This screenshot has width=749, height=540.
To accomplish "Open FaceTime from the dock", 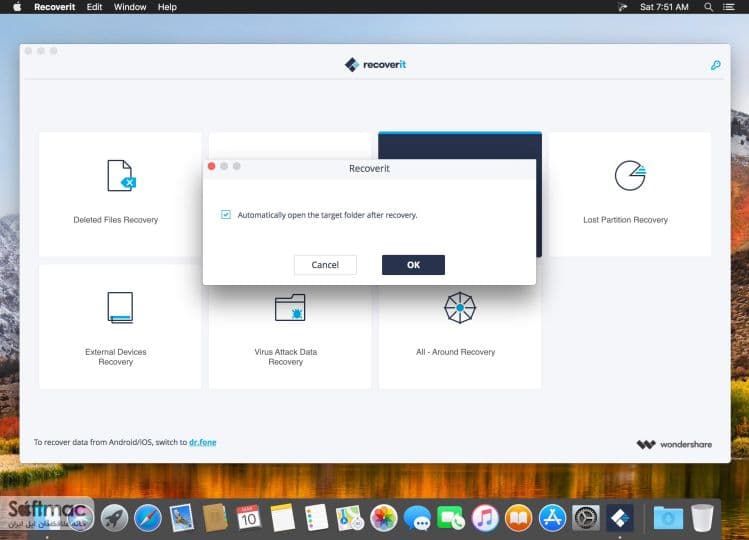I will tap(451, 518).
